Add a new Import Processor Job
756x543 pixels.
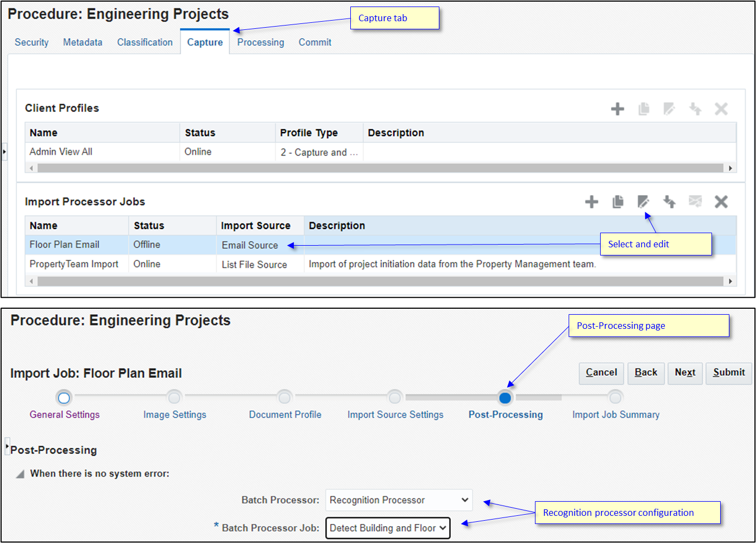click(x=591, y=202)
